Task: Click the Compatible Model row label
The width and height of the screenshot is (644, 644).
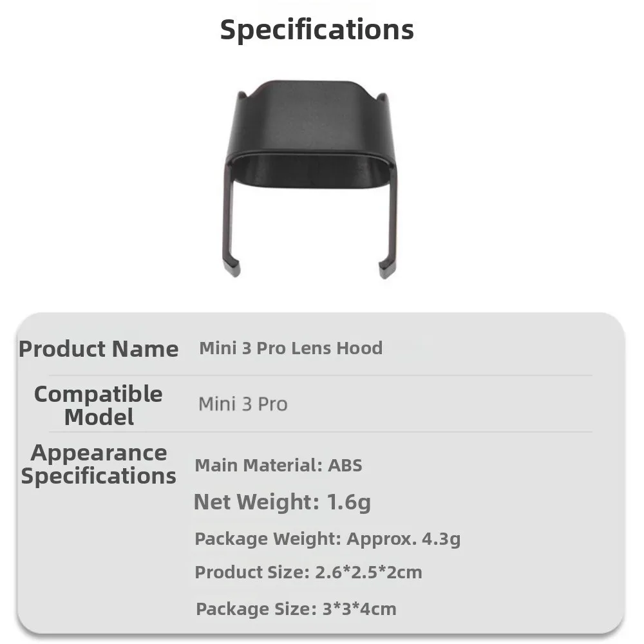Action: (x=99, y=405)
